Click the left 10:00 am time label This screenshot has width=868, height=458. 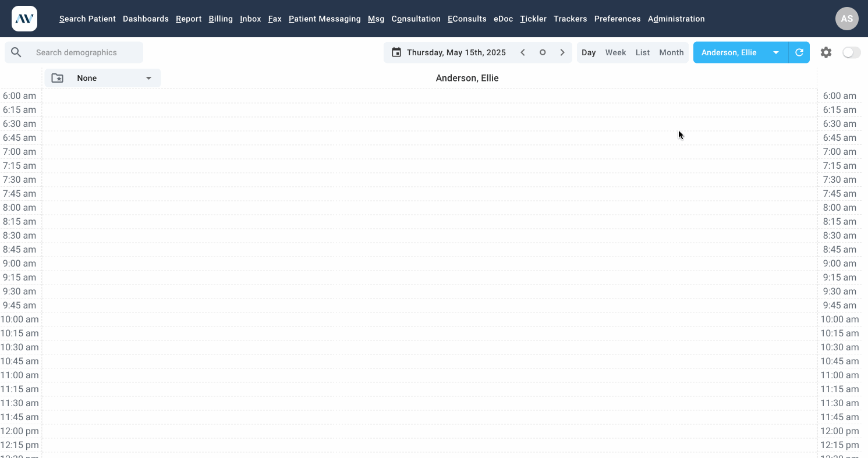pyautogui.click(x=19, y=319)
